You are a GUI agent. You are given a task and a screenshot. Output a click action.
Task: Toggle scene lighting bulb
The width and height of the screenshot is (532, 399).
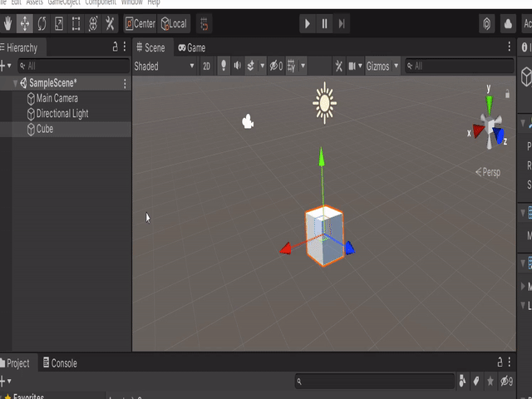coord(224,66)
